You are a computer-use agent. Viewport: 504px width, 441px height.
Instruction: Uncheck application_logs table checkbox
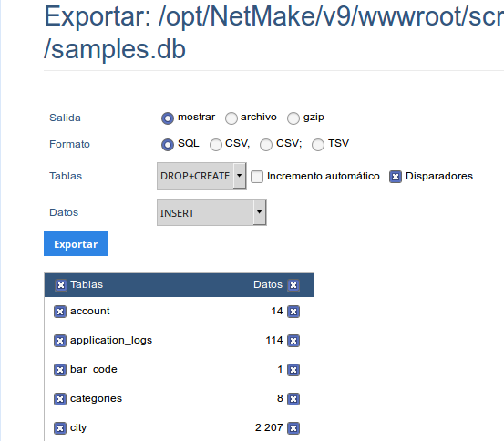pos(60,341)
